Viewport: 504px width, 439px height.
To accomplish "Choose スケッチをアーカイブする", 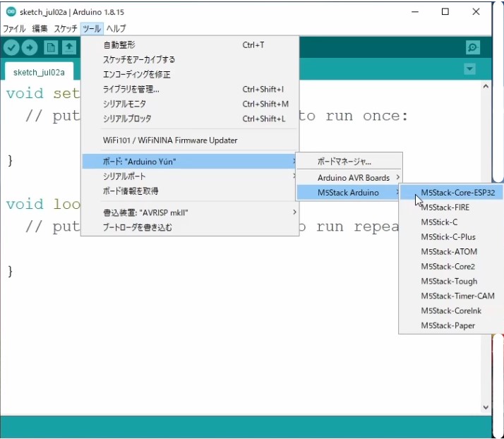I will point(191,59).
